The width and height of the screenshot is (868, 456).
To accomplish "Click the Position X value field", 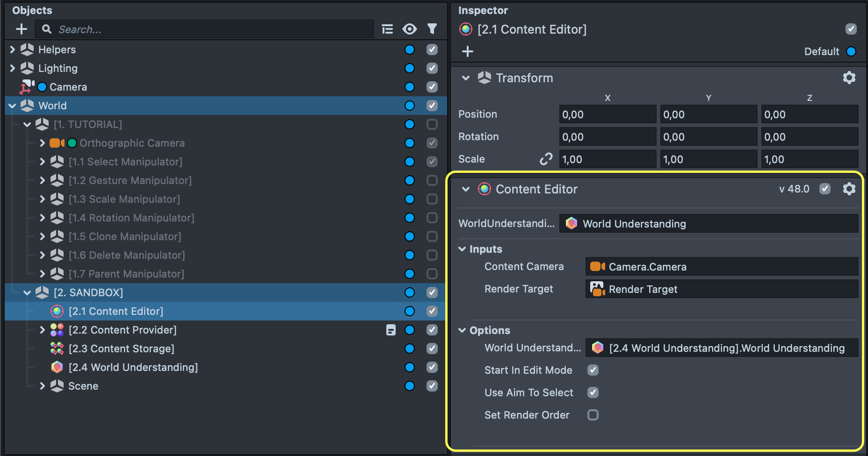I will [607, 114].
